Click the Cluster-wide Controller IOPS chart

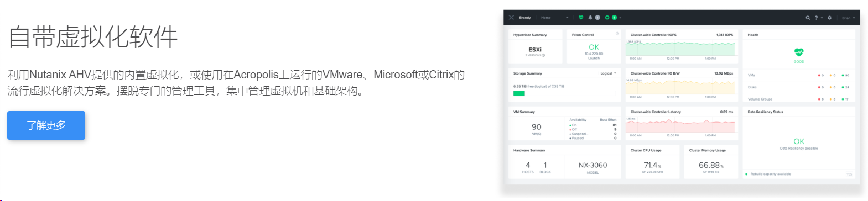(x=680, y=48)
